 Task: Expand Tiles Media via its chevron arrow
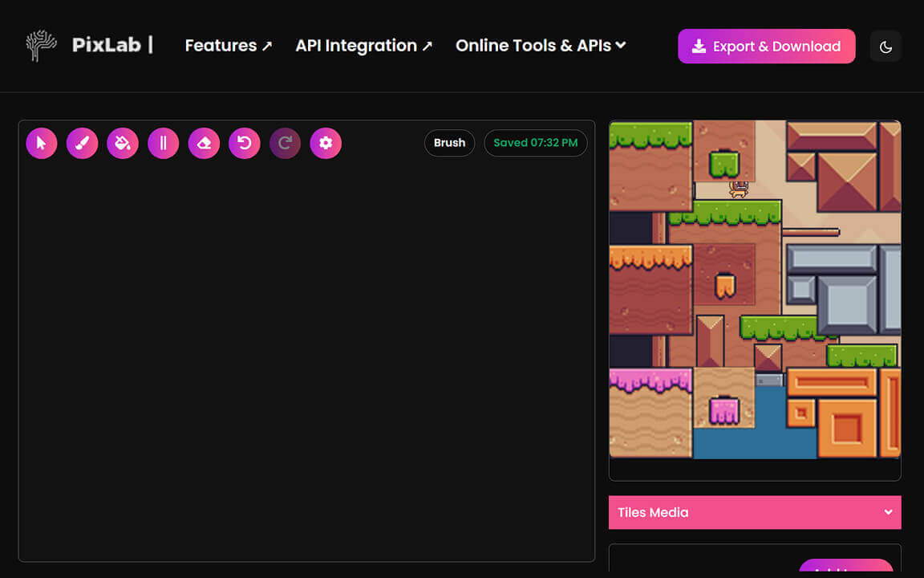[888, 512]
